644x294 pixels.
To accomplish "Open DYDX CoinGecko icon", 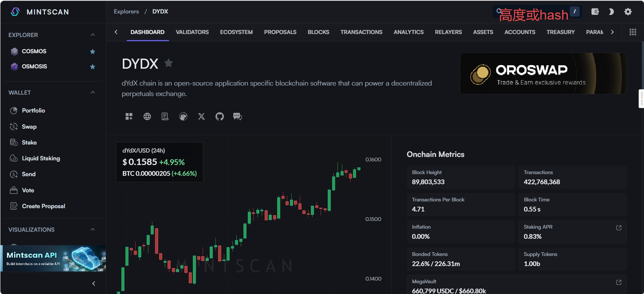I will click(183, 117).
